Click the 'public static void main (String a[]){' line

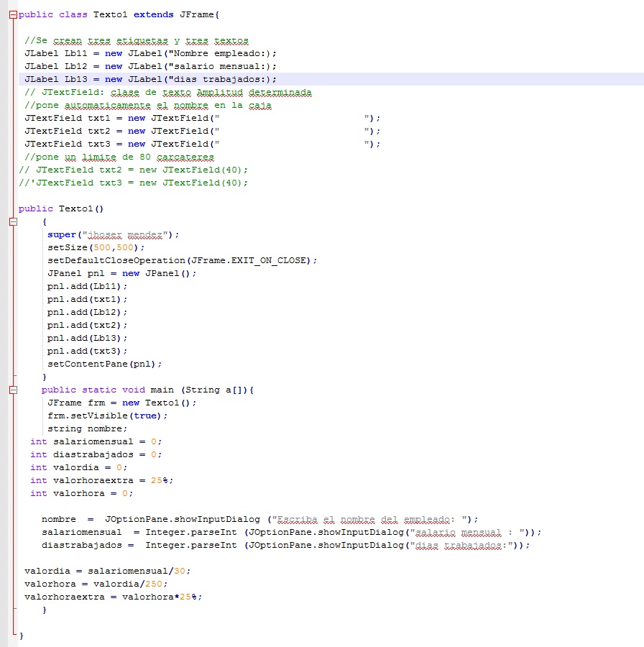pos(147,390)
